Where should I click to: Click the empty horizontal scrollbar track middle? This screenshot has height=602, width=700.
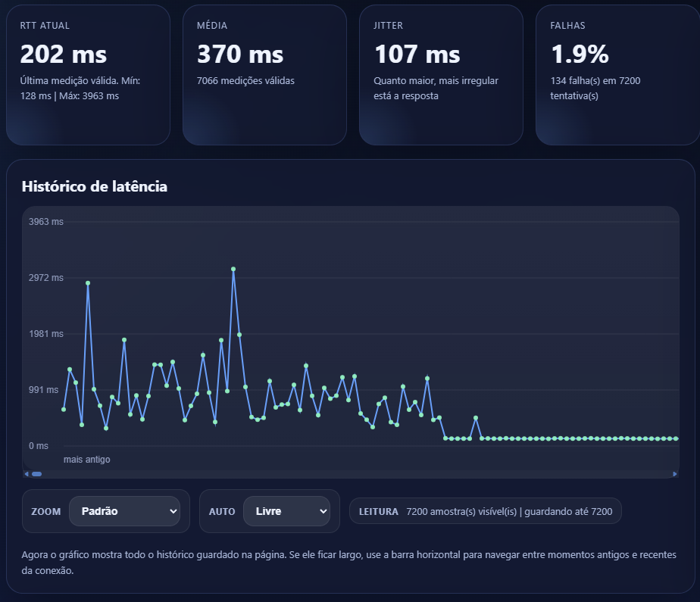click(350, 474)
